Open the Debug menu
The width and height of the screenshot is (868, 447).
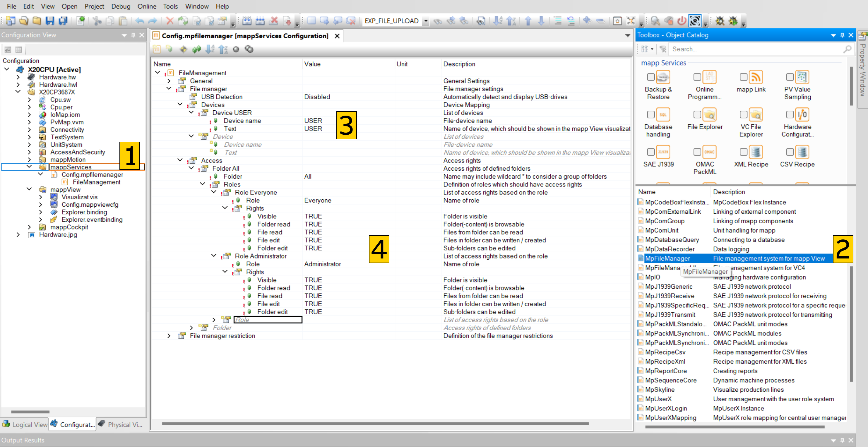120,6
